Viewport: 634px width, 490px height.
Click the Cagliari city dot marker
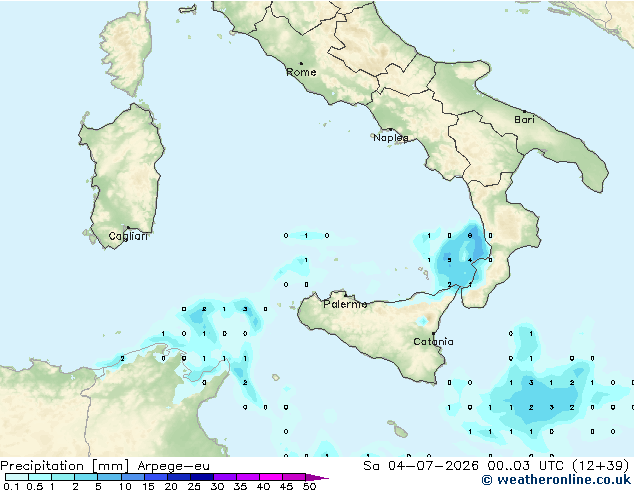pyautogui.click(x=128, y=227)
